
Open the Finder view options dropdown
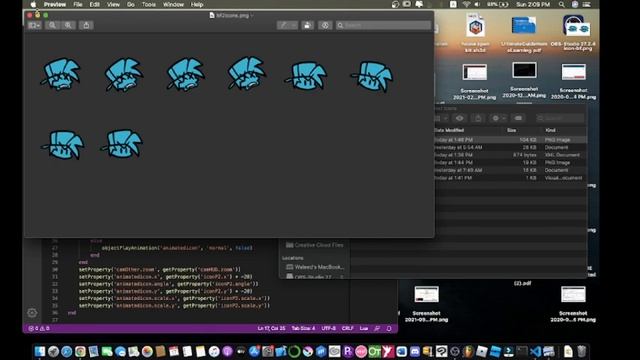pos(441,118)
